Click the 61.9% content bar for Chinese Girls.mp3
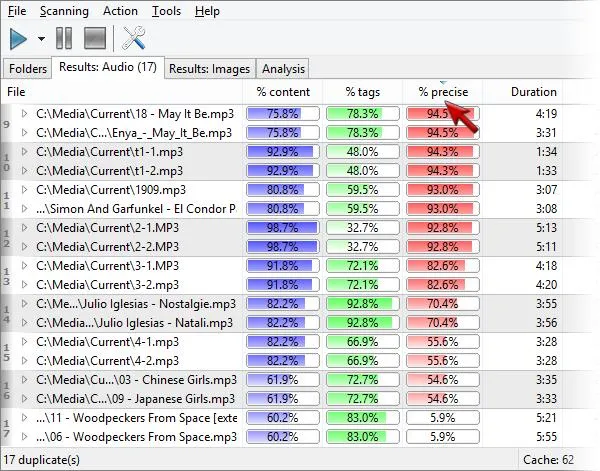 pos(283,380)
